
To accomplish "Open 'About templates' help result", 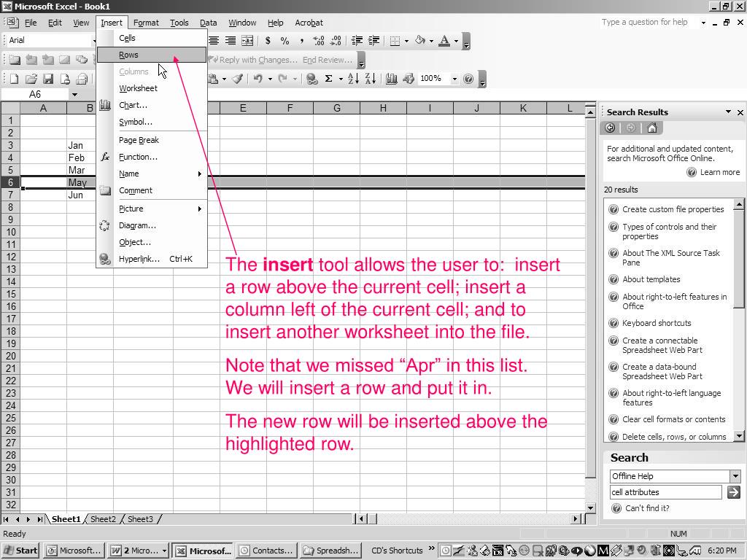I will 651,279.
